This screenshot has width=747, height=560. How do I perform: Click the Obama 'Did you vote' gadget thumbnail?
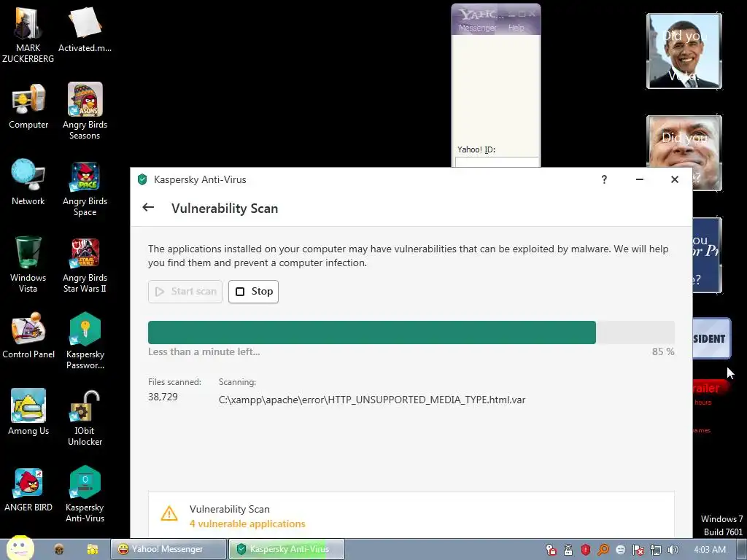pos(684,51)
